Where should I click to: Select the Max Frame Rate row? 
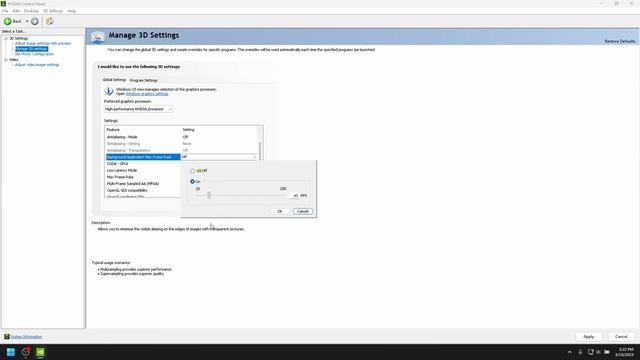[x=143, y=177]
